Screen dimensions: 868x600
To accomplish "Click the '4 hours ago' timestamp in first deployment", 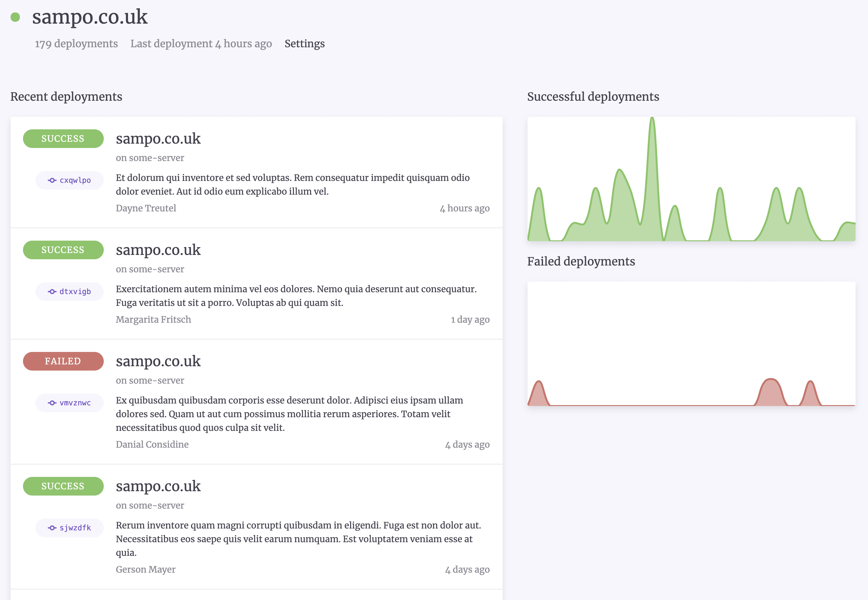I will click(465, 208).
